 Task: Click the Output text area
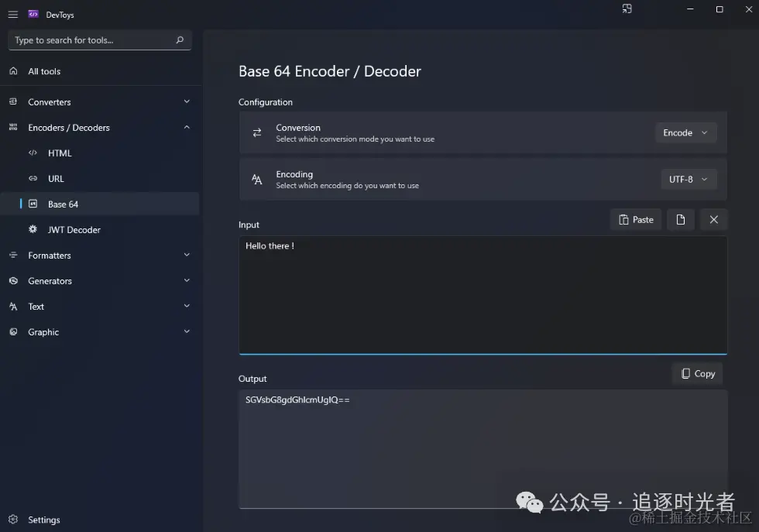[x=483, y=449]
